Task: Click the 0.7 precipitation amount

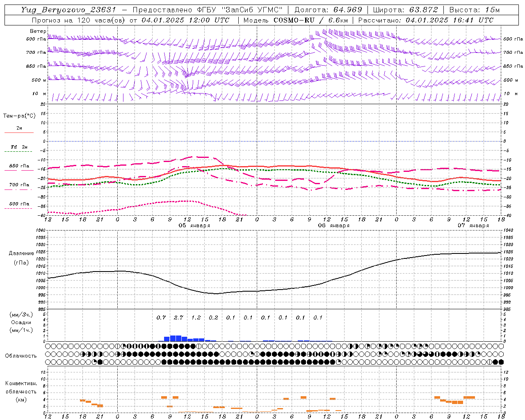Action: coord(161,317)
